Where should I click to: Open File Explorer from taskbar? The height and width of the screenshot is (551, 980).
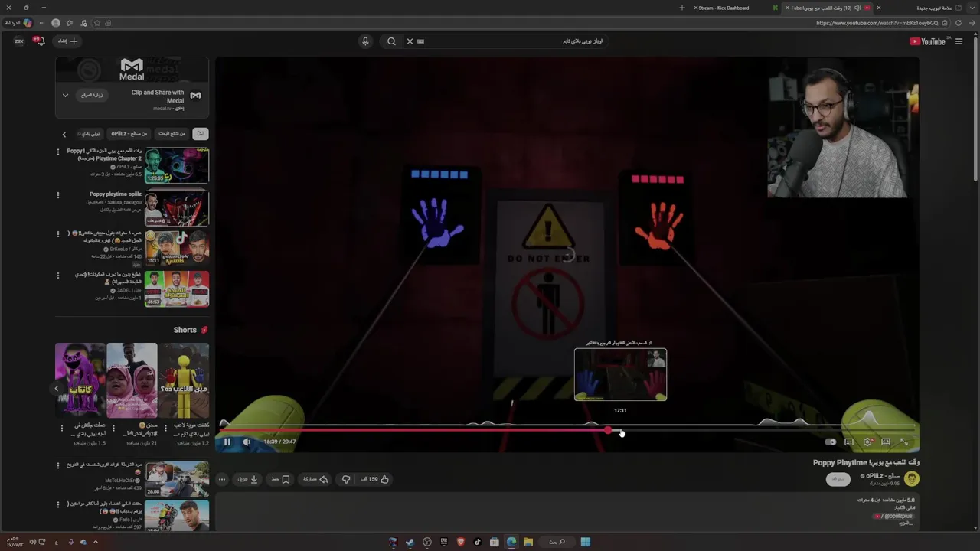[x=528, y=542]
